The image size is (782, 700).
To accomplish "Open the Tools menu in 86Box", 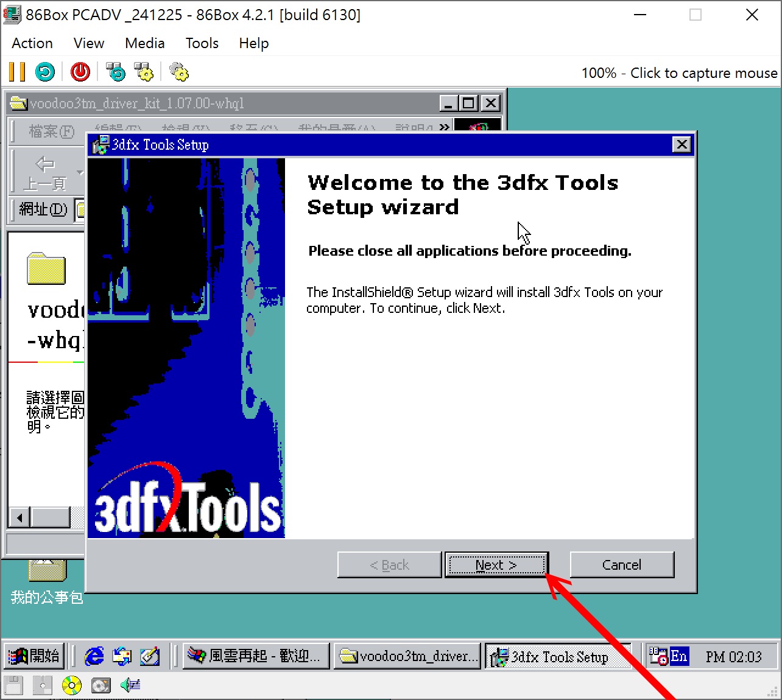I will coord(202,43).
